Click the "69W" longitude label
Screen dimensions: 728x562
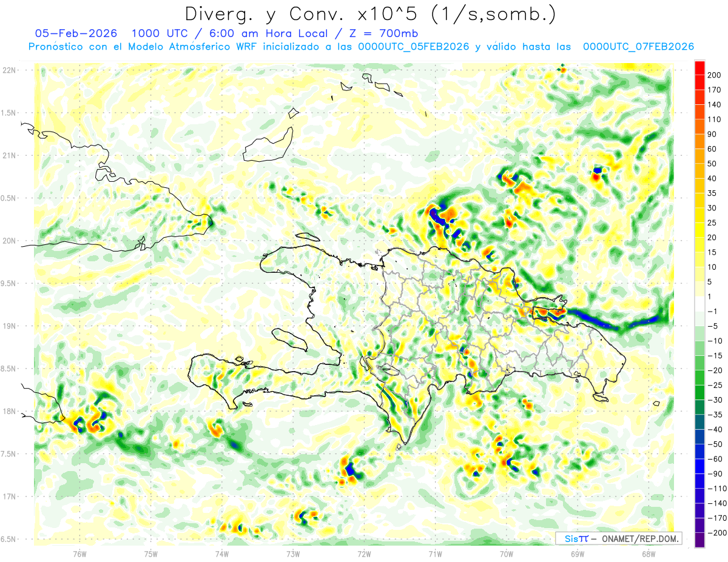[577, 554]
